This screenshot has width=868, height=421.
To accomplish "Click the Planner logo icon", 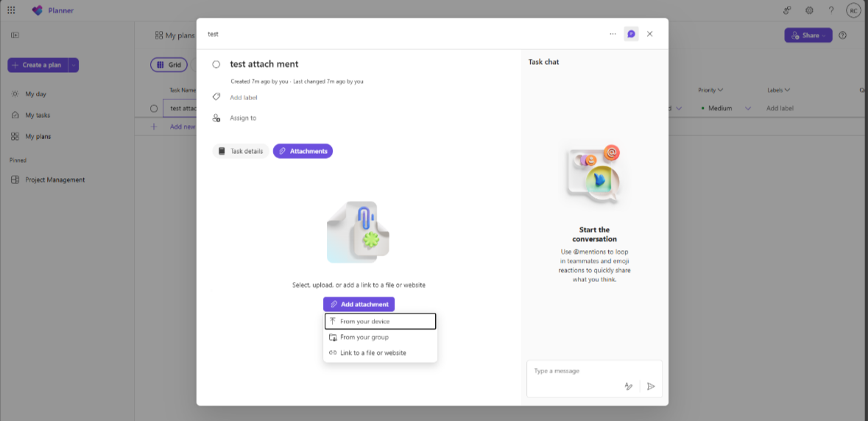I will 37,10.
